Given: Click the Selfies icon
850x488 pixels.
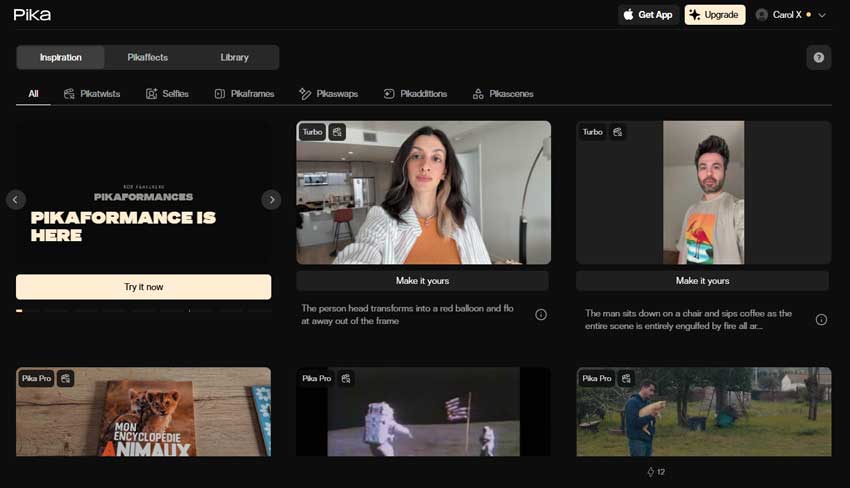Looking at the screenshot, I should (x=151, y=94).
